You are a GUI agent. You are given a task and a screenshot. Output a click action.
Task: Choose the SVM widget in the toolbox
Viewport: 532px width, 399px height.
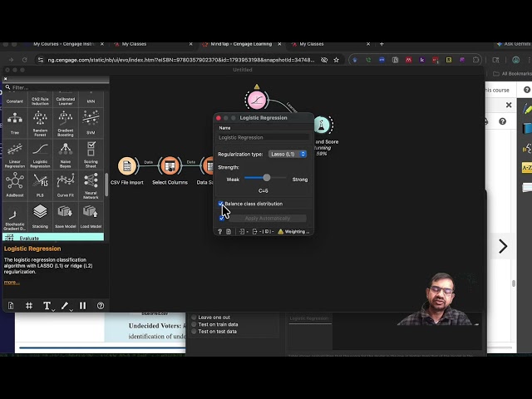tap(91, 122)
